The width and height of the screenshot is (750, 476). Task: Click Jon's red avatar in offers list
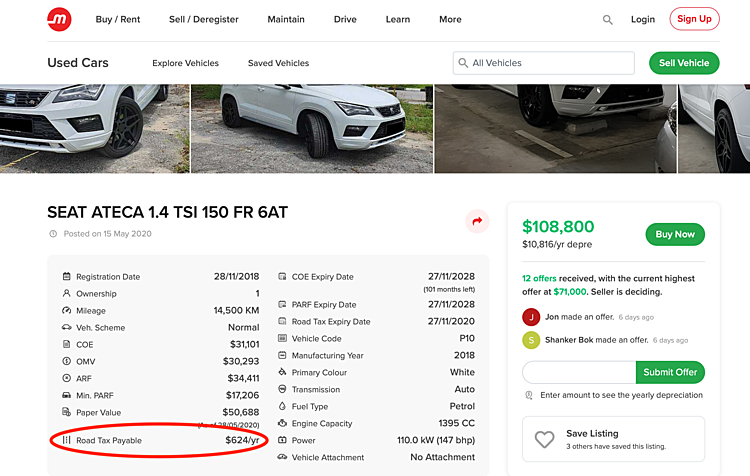(531, 317)
